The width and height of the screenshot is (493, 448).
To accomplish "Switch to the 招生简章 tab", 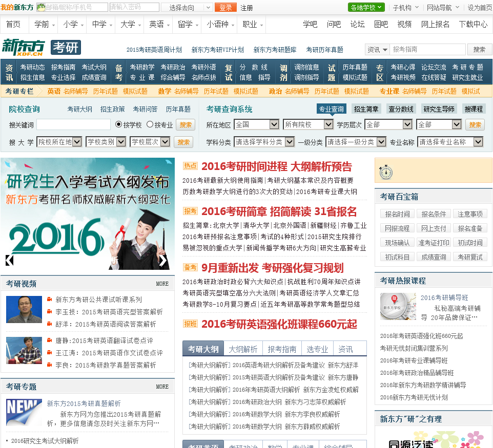I will click(x=366, y=109).
